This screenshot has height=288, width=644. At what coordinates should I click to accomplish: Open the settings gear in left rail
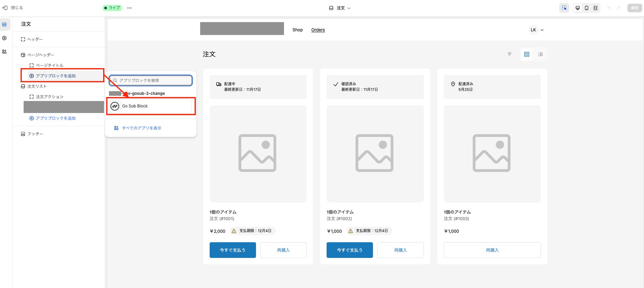point(4,38)
